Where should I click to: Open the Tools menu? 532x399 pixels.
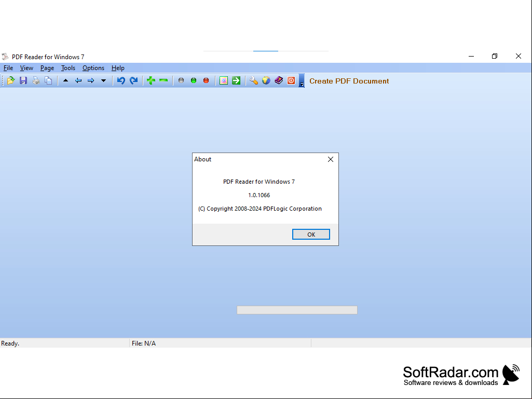[68, 68]
